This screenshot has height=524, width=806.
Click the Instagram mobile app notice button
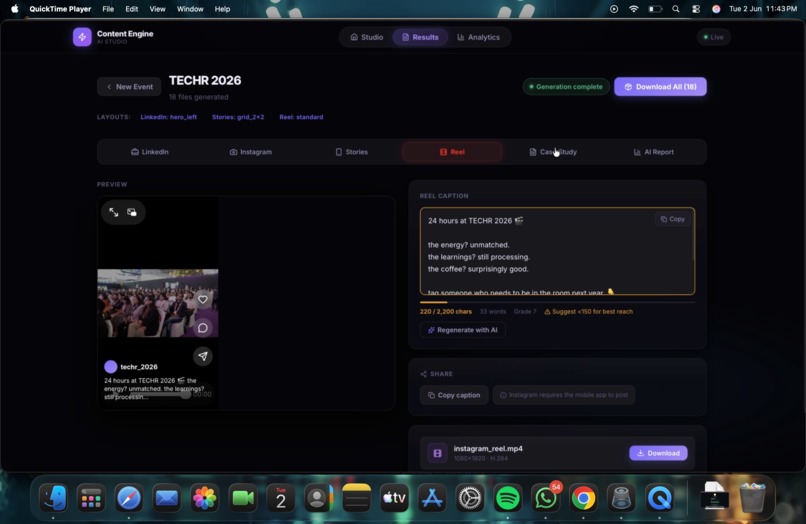coord(564,395)
